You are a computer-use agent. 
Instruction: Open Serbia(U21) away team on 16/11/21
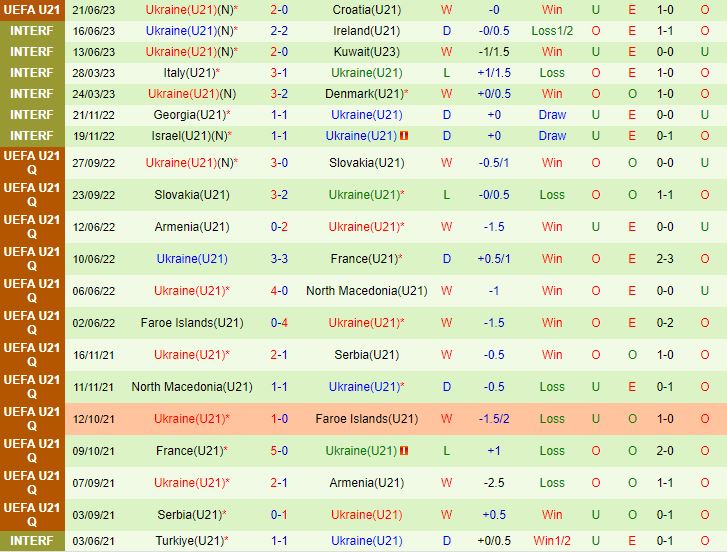[x=365, y=355]
